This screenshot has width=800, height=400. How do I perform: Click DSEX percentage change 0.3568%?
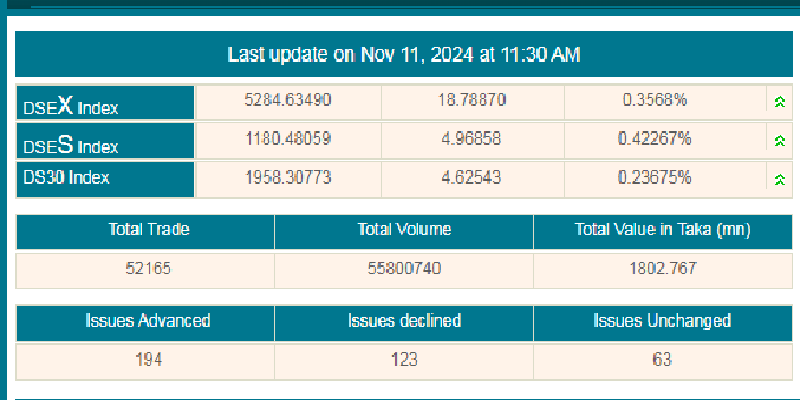655,100
